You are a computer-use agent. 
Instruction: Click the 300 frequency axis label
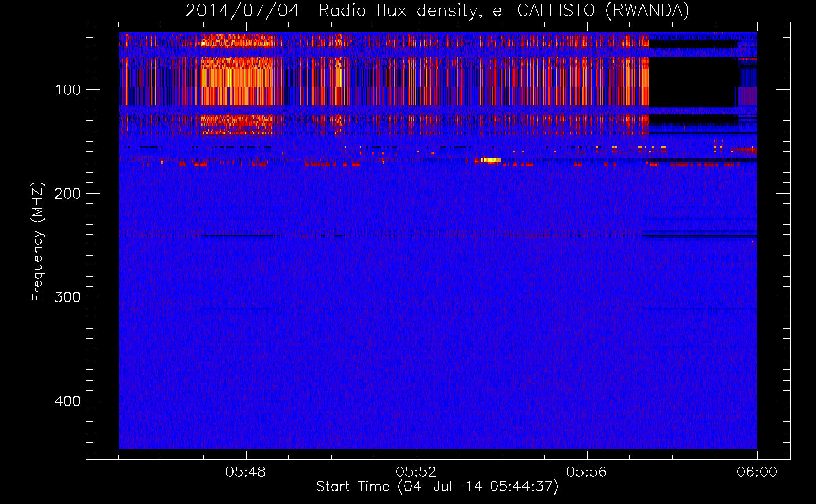(x=68, y=297)
